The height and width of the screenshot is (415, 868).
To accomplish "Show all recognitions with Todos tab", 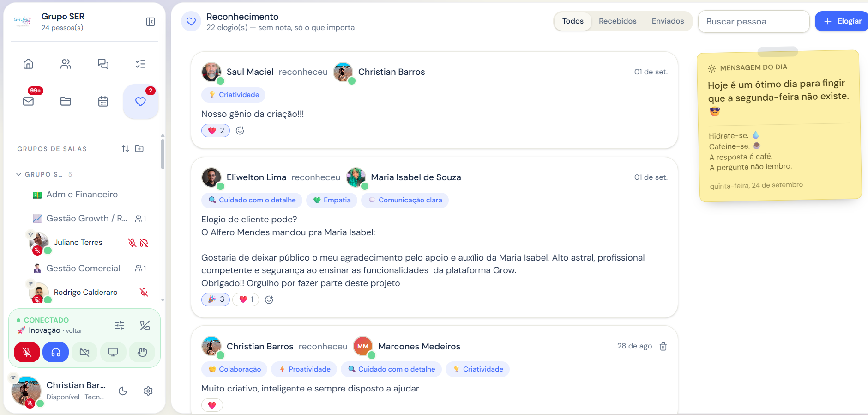I will tap(573, 21).
